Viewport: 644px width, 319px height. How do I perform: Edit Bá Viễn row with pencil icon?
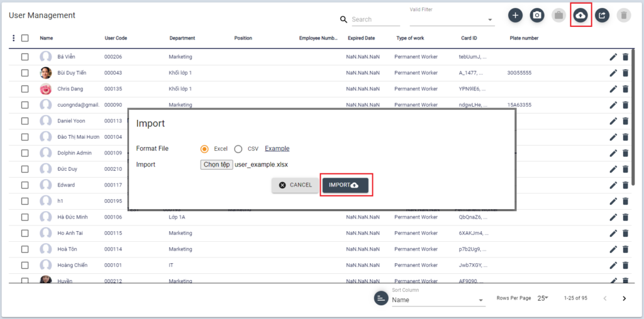point(613,57)
